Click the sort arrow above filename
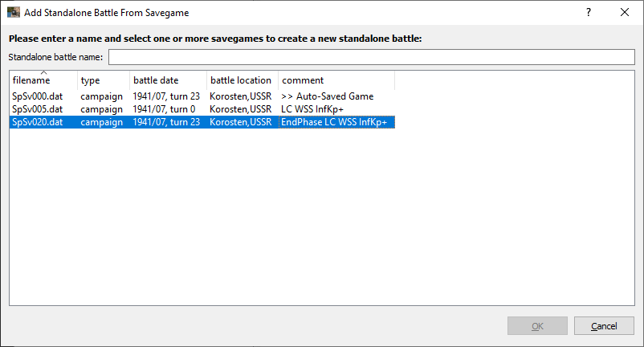Viewport: 644px width, 347px height. pos(43,73)
